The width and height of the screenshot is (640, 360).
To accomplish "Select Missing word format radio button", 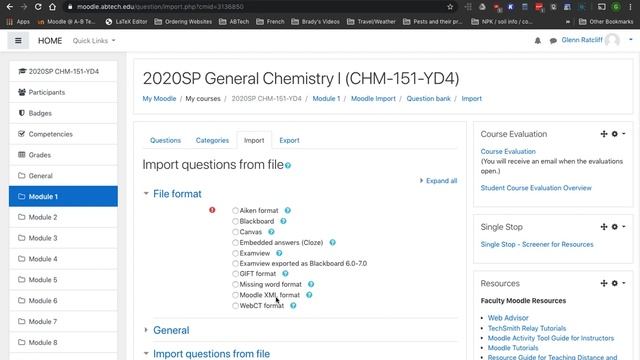I will click(x=235, y=284).
